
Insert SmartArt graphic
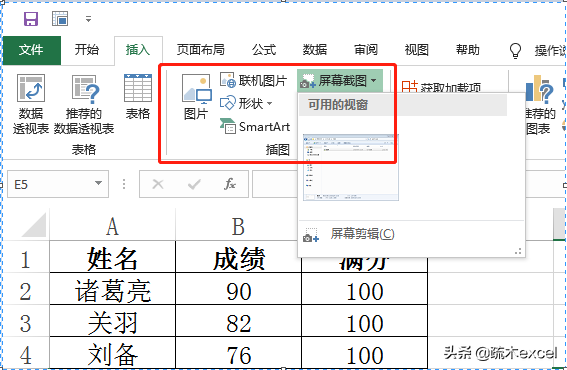pyautogui.click(x=255, y=127)
